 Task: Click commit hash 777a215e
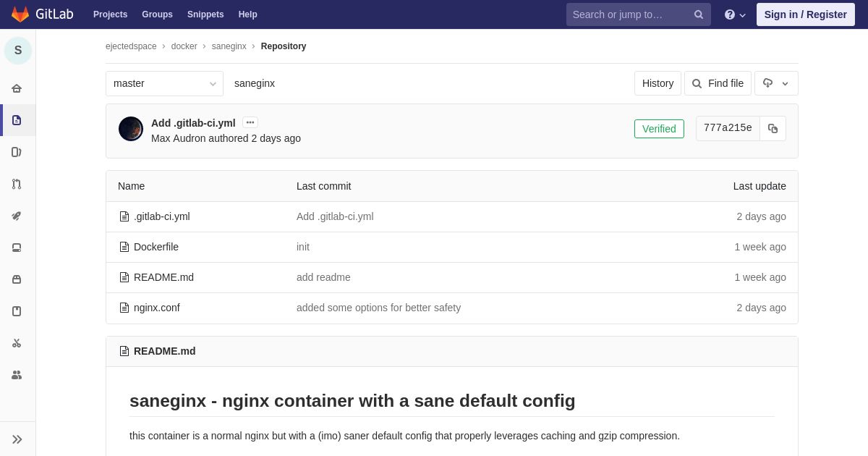tap(728, 128)
